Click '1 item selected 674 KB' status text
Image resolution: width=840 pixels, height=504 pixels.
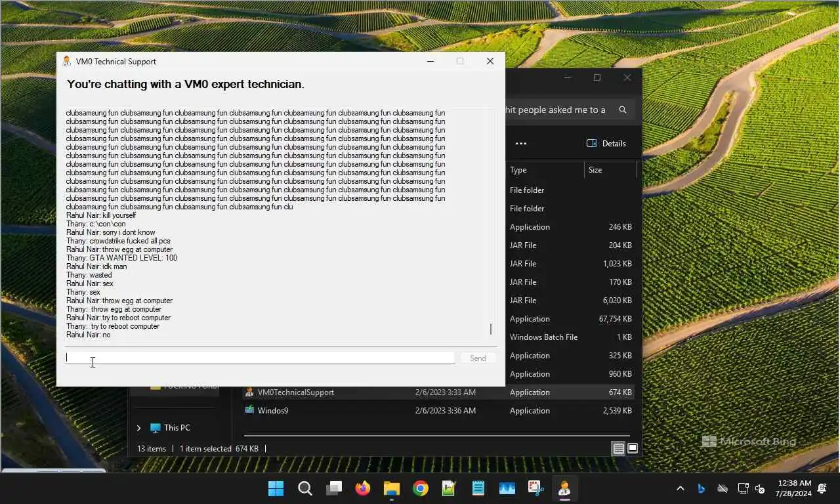click(x=219, y=449)
